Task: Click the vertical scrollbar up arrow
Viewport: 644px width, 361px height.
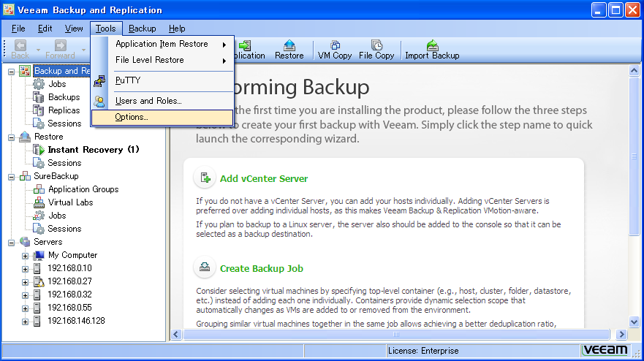Action: (x=634, y=71)
